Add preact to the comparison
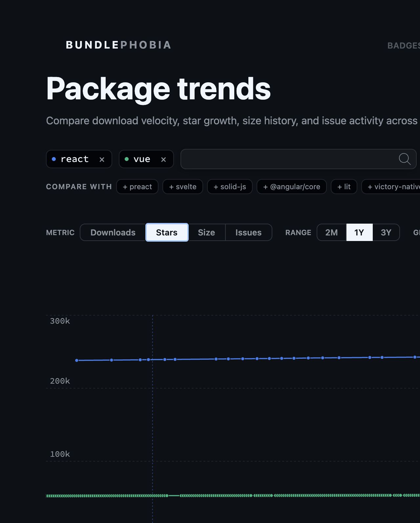Image resolution: width=420 pixels, height=523 pixels. (137, 187)
